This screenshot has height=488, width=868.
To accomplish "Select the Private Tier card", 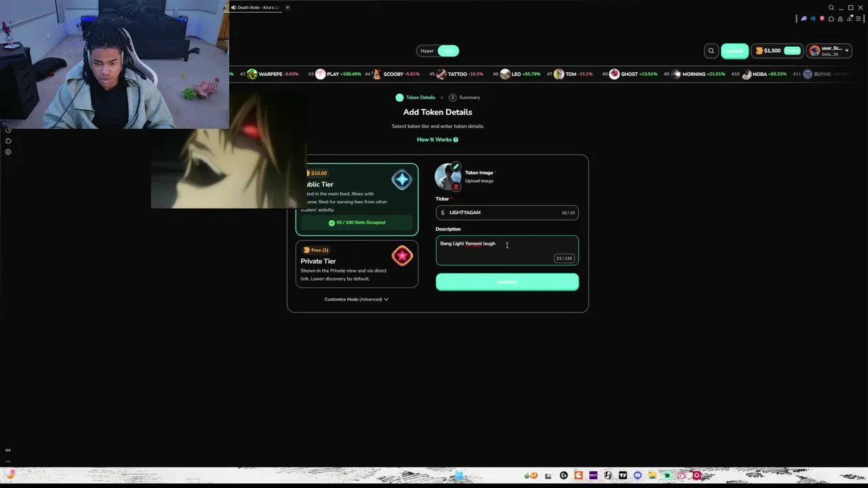I will (x=357, y=264).
